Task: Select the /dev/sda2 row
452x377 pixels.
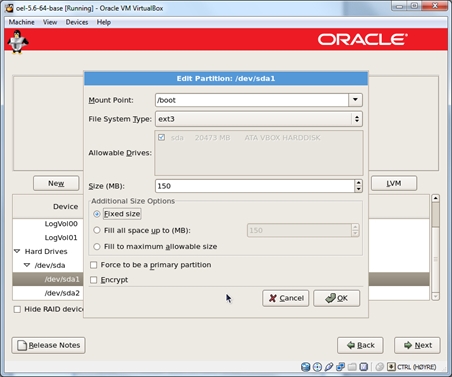Action: tap(48, 293)
